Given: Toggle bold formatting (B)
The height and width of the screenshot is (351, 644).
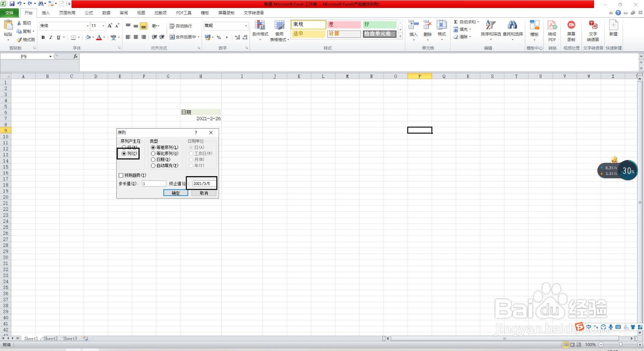Looking at the screenshot, I should (x=43, y=37).
